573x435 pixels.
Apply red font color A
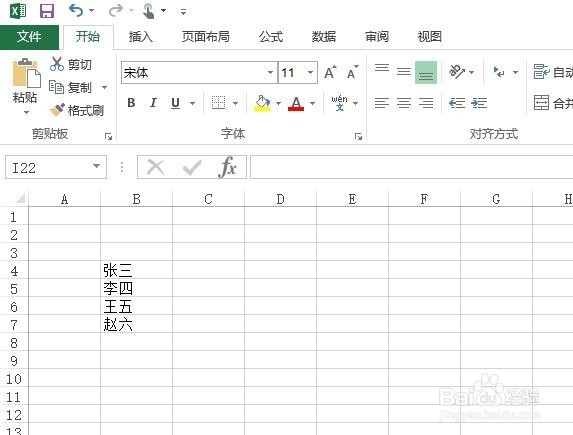296,103
